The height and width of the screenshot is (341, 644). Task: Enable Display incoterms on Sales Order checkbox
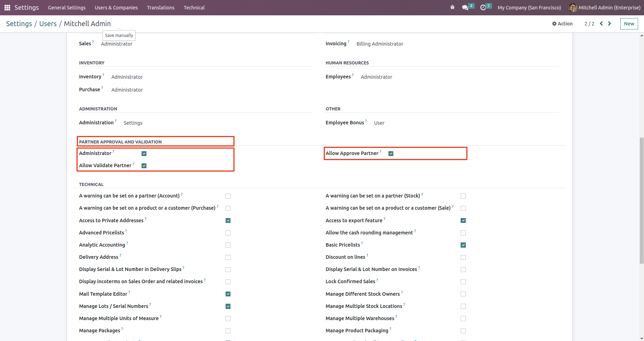228,282
